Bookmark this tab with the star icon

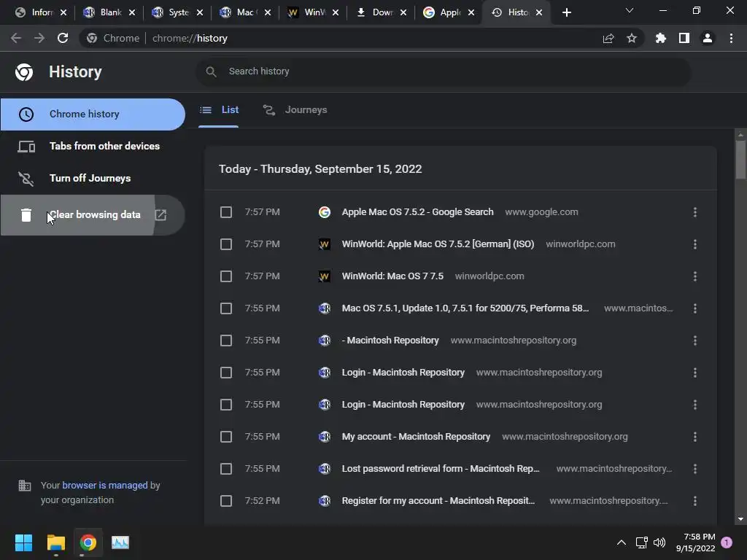click(x=632, y=38)
